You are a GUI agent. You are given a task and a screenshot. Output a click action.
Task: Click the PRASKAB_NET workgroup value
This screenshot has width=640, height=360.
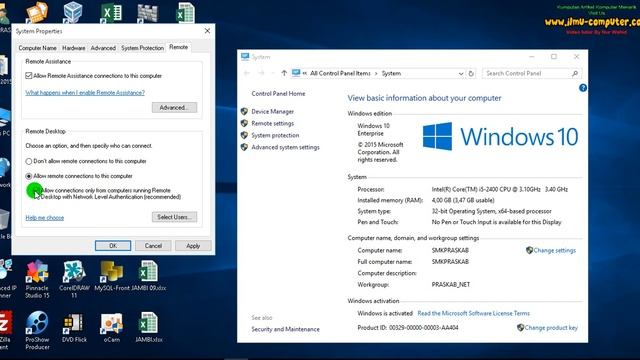coord(451,284)
